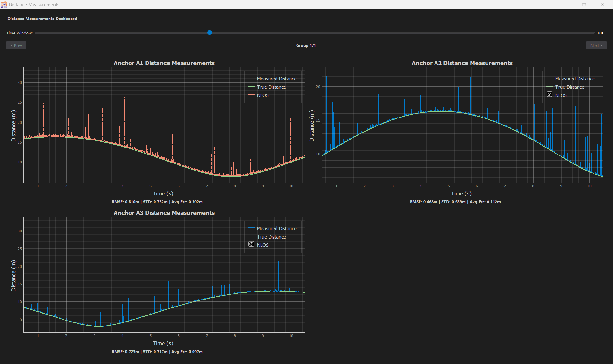Click the Anchor A3 Time (s) axis label
The height and width of the screenshot is (364, 613).
163,343
